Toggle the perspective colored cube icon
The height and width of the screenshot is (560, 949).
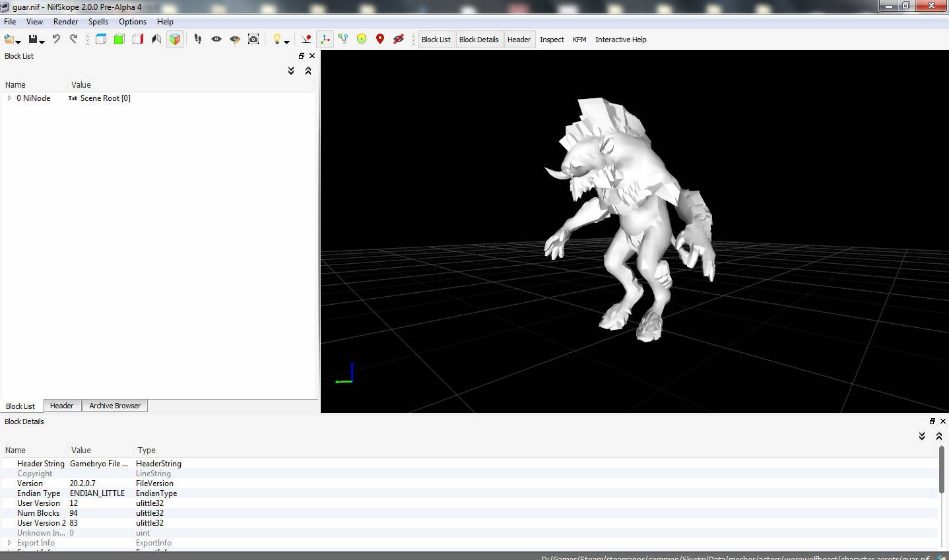tap(175, 39)
